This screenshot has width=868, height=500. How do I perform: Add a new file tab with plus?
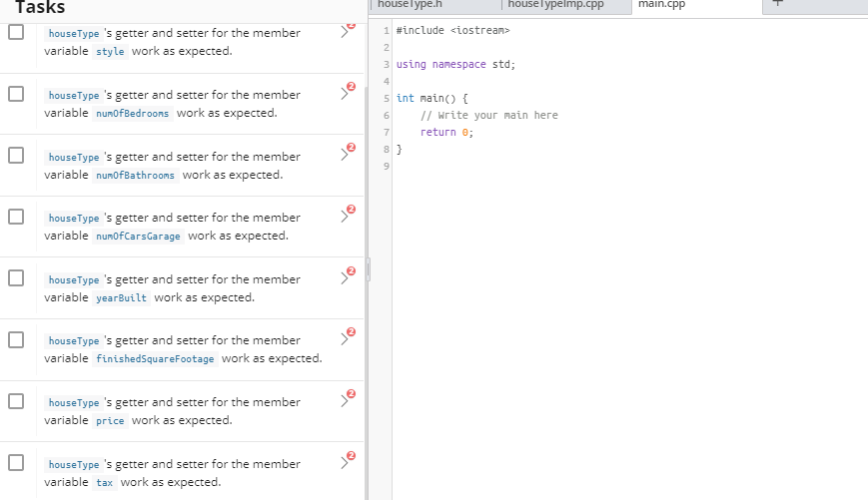[x=778, y=3]
